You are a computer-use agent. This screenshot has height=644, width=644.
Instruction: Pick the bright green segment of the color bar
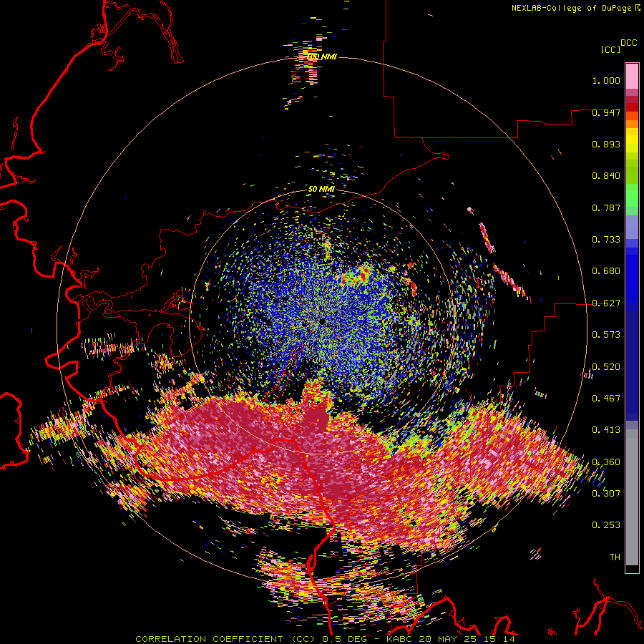632,195
